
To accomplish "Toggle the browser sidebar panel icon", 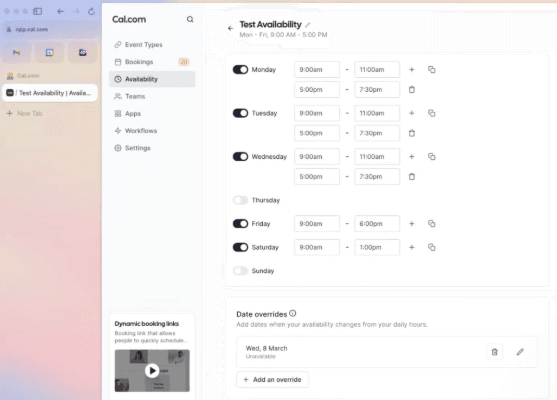I will point(37,11).
